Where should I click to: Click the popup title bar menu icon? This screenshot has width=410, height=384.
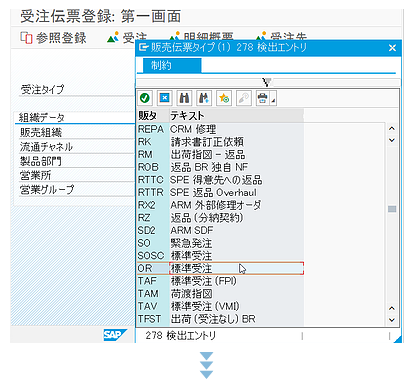143,47
